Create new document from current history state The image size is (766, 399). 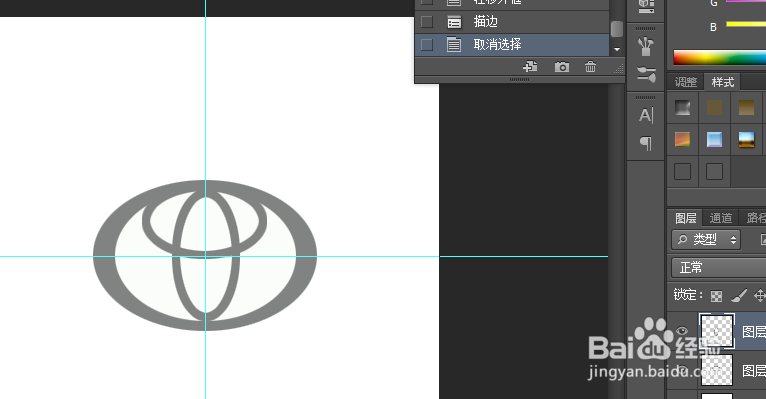coord(530,67)
